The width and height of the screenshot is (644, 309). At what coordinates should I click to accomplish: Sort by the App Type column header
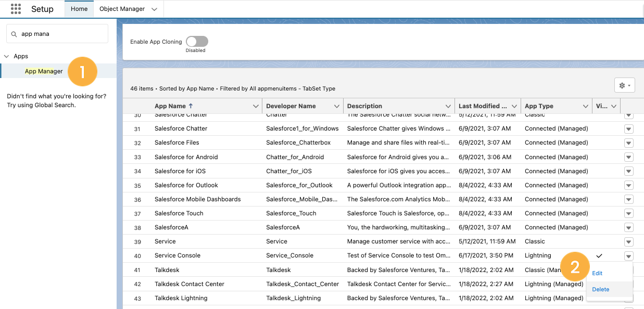pyautogui.click(x=539, y=106)
